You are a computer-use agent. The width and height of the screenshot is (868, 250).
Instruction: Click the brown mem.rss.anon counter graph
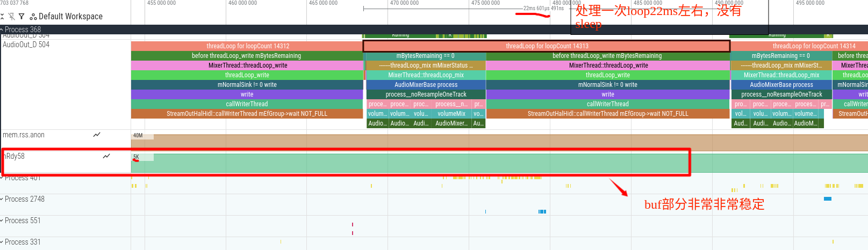coord(500,142)
